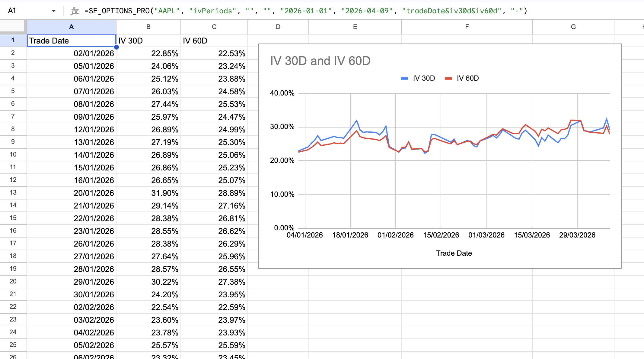The width and height of the screenshot is (644, 359).
Task: Click the 29/03/2026 x-axis label
Action: click(577, 235)
